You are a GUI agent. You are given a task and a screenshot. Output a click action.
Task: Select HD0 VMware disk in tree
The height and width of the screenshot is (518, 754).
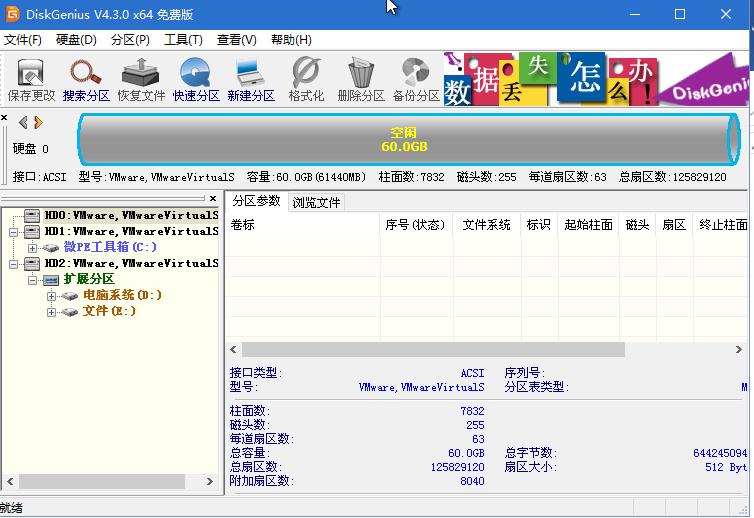tap(131, 215)
